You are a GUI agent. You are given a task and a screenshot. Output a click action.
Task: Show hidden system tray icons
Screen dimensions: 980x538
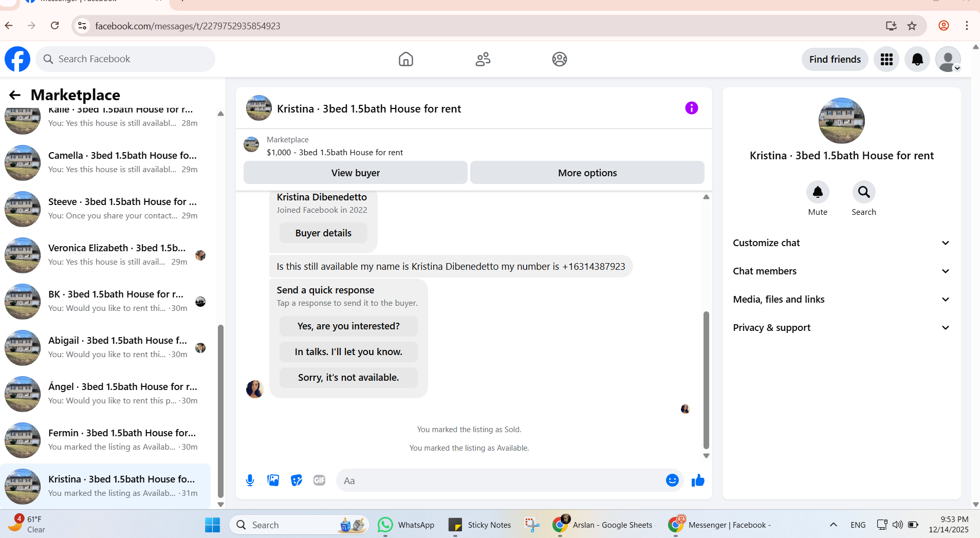(833, 525)
